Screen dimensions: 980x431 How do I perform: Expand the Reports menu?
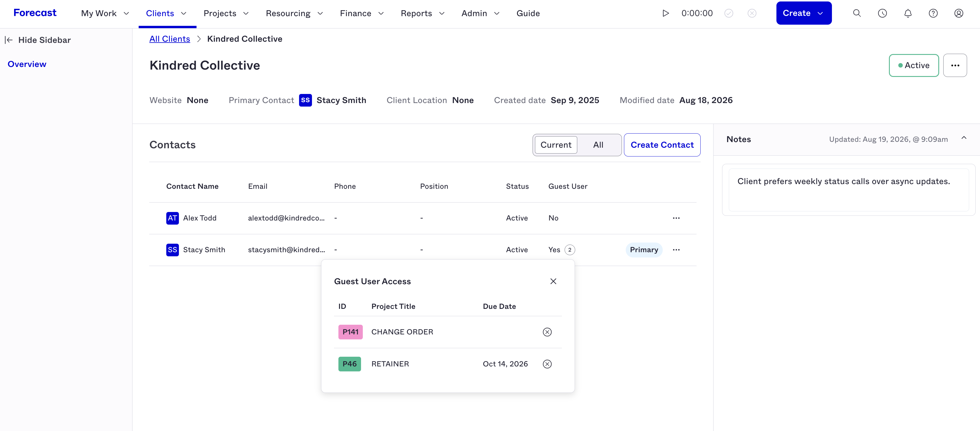423,13
